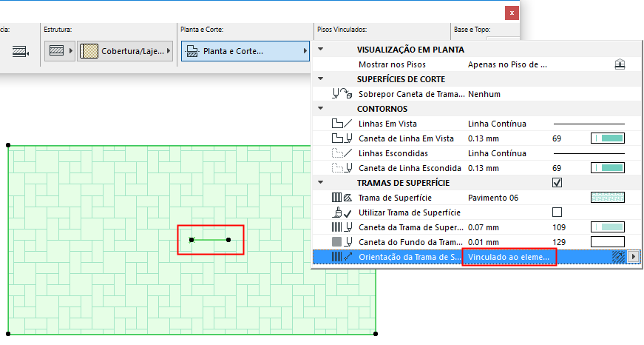Enable the Utilizar Trama de Superfície checkbox
This screenshot has width=644, height=345.
coord(557,212)
